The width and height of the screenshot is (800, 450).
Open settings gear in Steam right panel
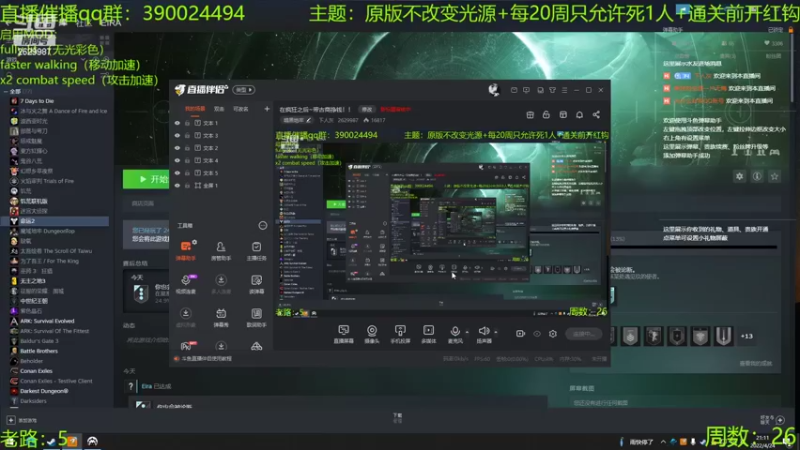click(739, 177)
